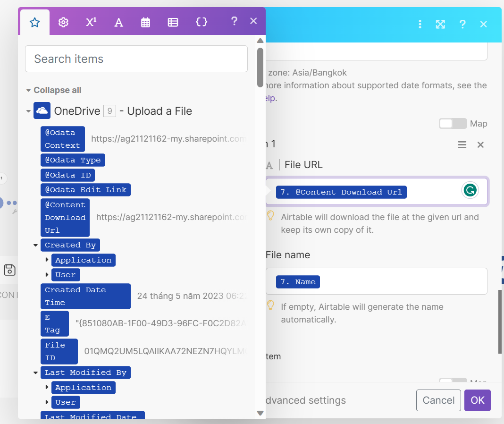Open the online Help link
The height and width of the screenshot is (424, 504).
(x=271, y=98)
